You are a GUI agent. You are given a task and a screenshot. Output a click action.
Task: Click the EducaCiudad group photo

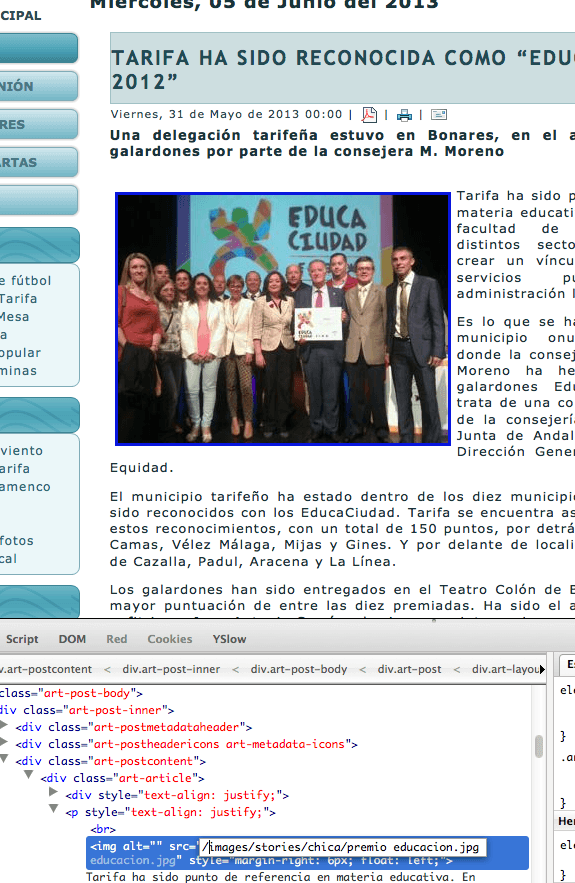click(283, 319)
